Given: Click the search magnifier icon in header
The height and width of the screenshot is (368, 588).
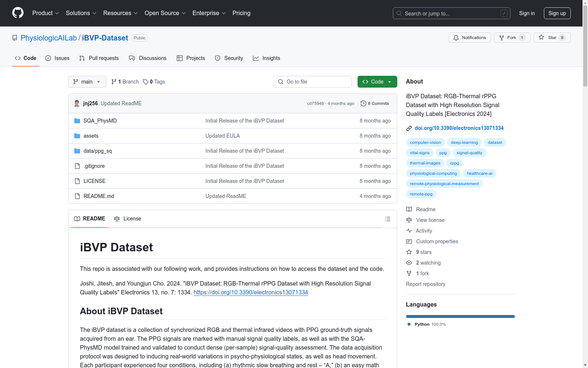Looking at the screenshot, I should (x=399, y=13).
